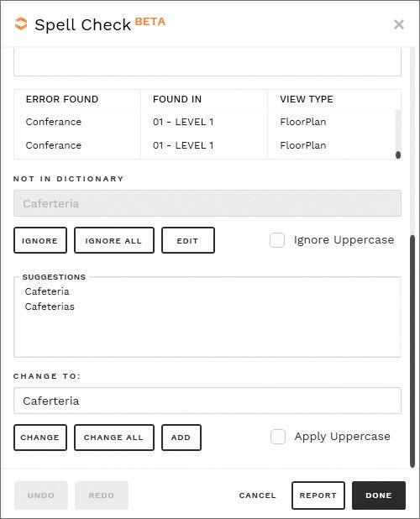The width and height of the screenshot is (420, 519).
Task: Open the Report button
Action: tap(318, 495)
